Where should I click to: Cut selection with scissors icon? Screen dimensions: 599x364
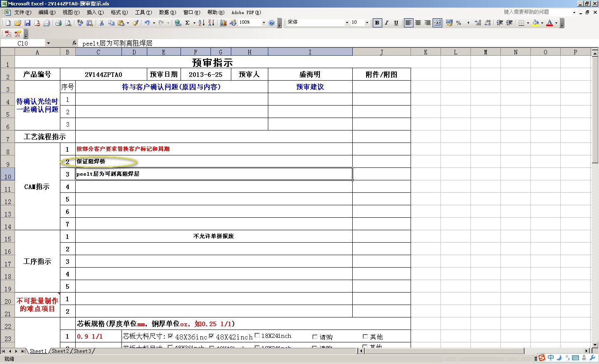click(x=101, y=23)
